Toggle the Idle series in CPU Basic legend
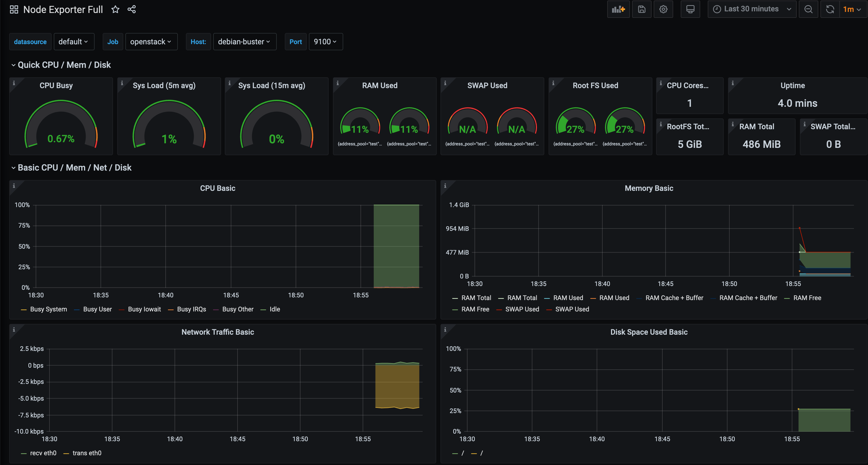The width and height of the screenshot is (868, 465). click(274, 309)
